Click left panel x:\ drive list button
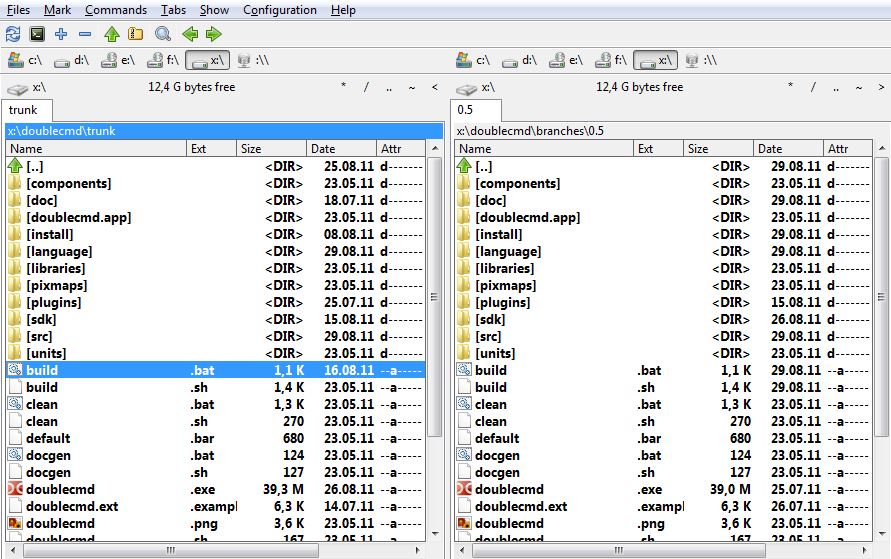This screenshot has width=891, height=559. click(x=27, y=87)
